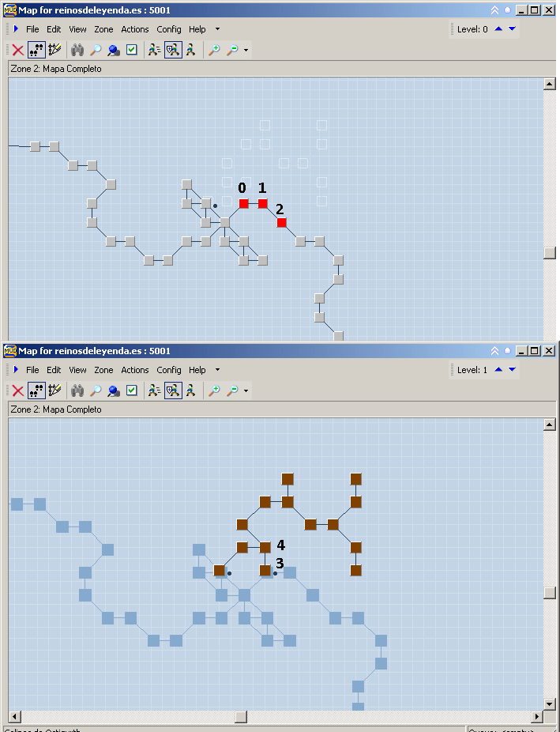This screenshot has width=560, height=732.
Task: Toggle the room grid mode button in the Level 0 window
Action: coord(36,50)
